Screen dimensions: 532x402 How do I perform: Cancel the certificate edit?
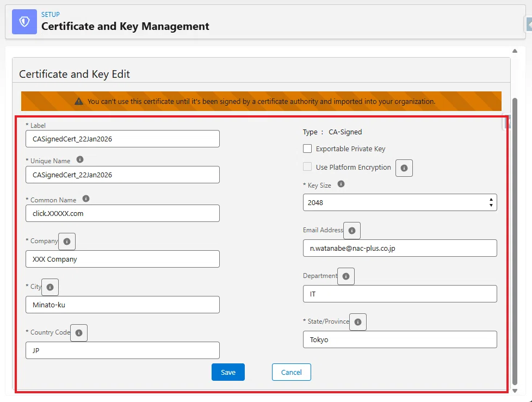(x=291, y=372)
